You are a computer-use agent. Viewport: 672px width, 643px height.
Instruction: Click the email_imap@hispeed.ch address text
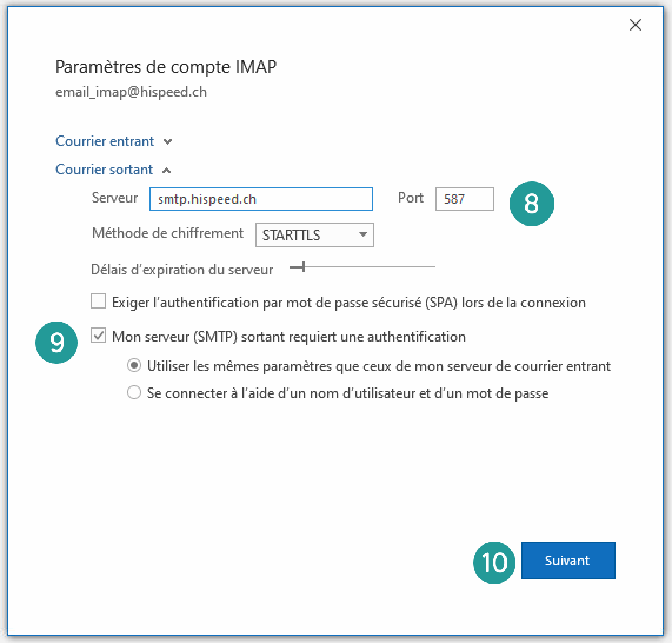coord(131,92)
